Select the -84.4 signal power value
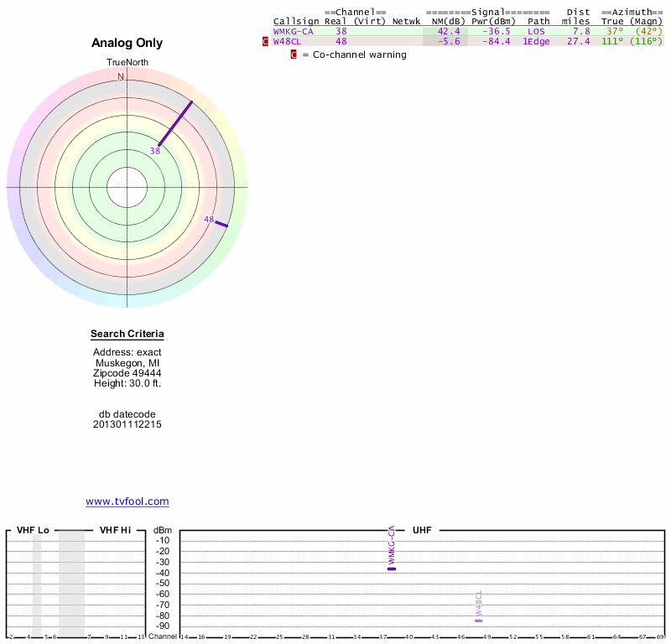This screenshot has height=644, width=671. pyautogui.click(x=496, y=41)
